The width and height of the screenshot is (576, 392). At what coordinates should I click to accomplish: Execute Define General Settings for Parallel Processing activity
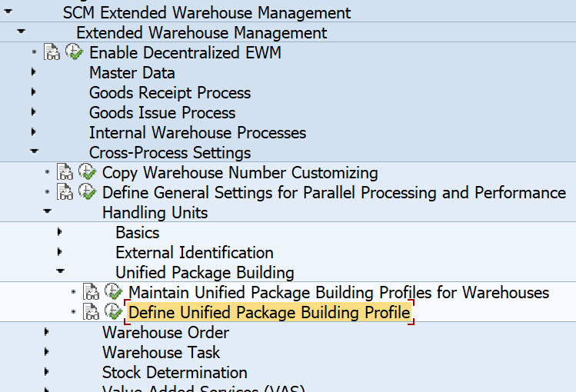point(88,193)
